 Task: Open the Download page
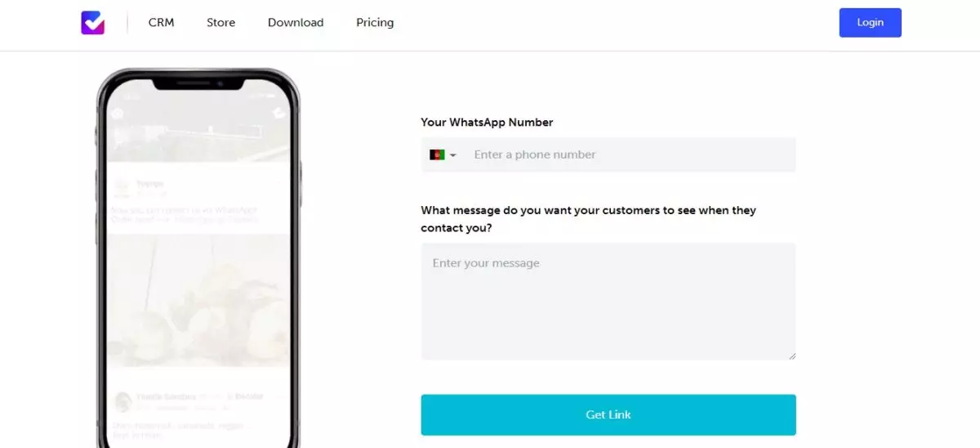[296, 23]
